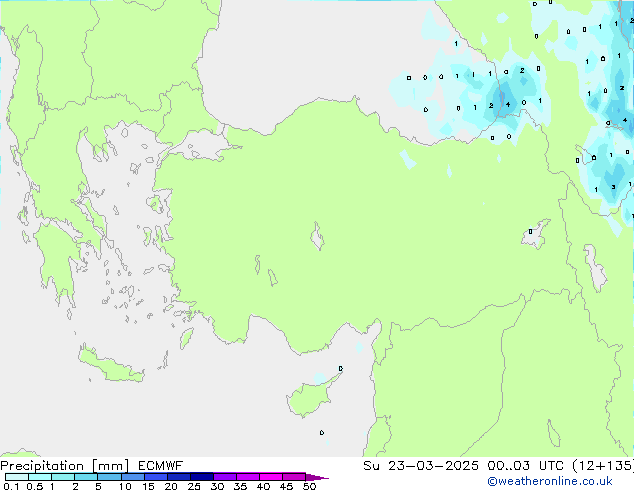
Task: Select the violet 30 to 35 mm swatch
Action: pyautogui.click(x=224, y=477)
